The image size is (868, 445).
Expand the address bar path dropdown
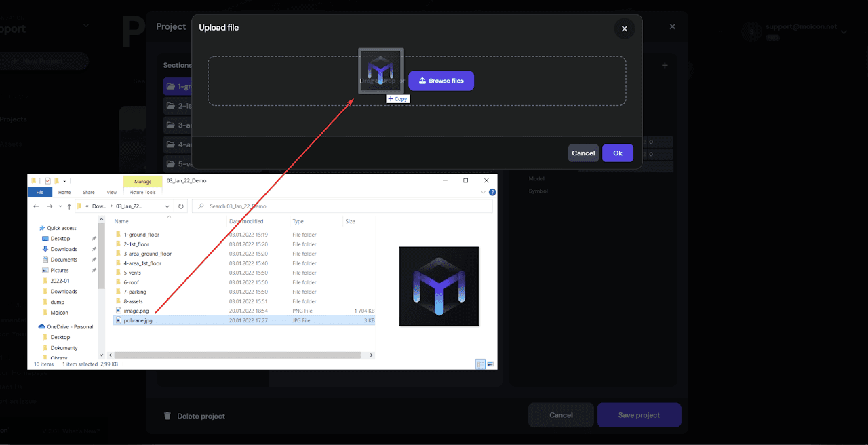point(167,206)
